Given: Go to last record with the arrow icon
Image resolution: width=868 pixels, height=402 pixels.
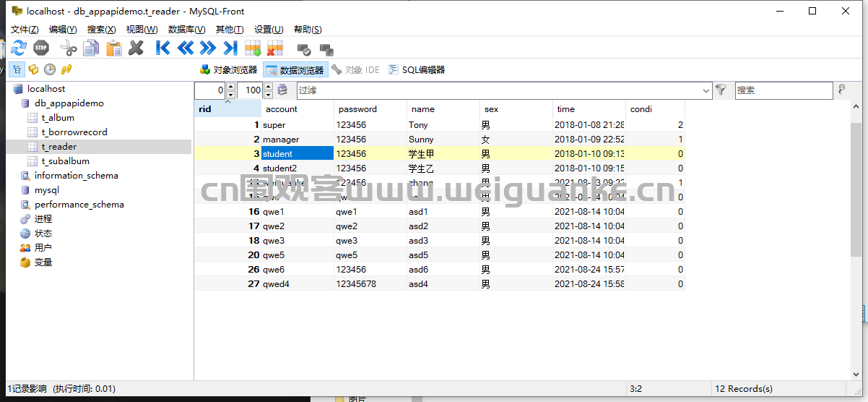Looking at the screenshot, I should point(230,48).
